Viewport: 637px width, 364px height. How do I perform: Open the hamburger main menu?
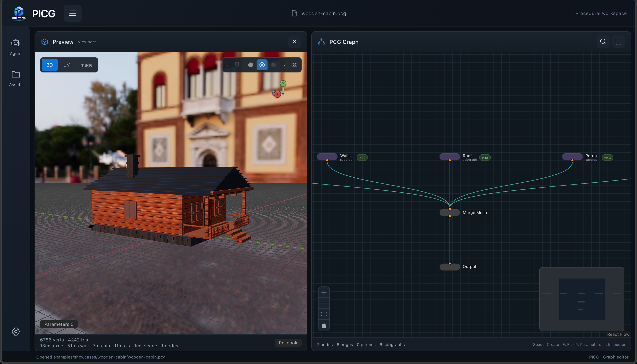(72, 13)
